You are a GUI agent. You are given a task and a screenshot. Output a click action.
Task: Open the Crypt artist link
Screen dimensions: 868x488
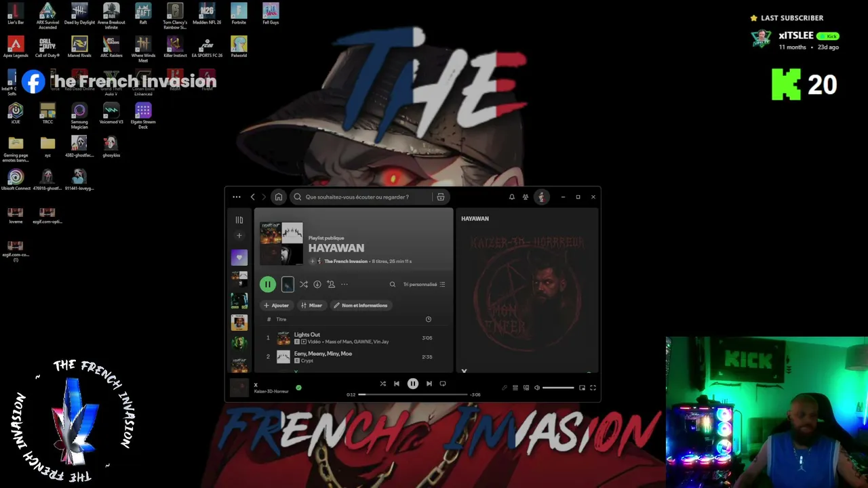(x=307, y=361)
